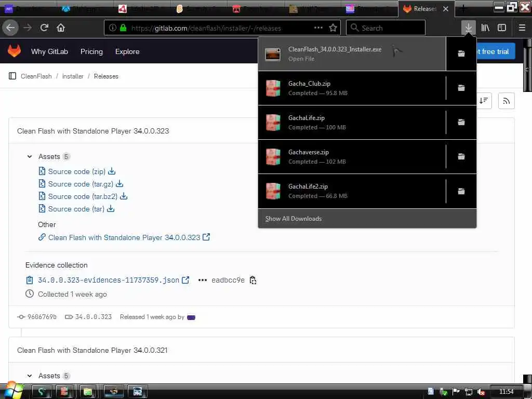
Task: Subscribe to releases RSS feed
Action: click(x=506, y=101)
